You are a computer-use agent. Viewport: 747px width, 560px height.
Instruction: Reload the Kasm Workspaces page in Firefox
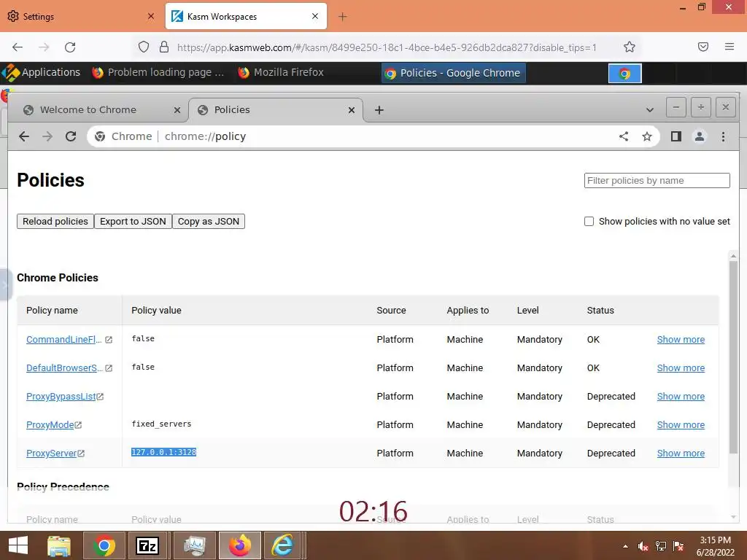(70, 47)
